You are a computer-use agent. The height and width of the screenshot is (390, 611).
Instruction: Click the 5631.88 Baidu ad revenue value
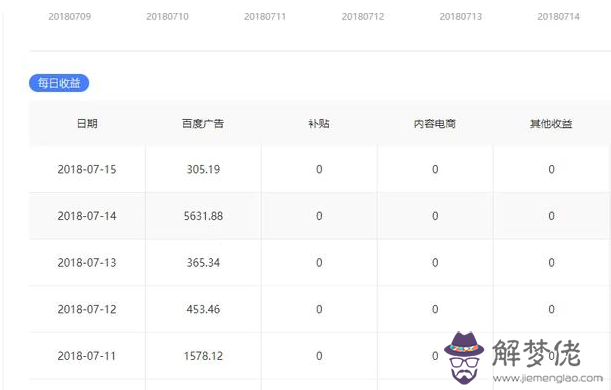click(203, 216)
